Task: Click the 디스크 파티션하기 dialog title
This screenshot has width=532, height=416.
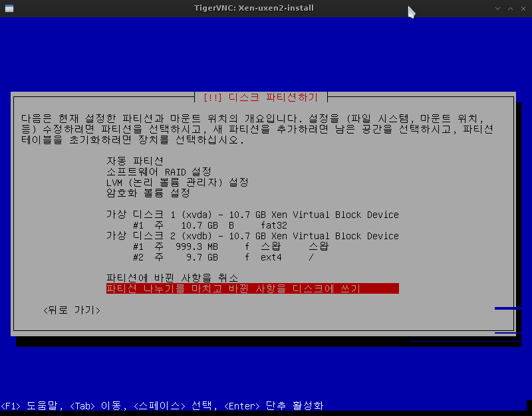Action: [261, 98]
